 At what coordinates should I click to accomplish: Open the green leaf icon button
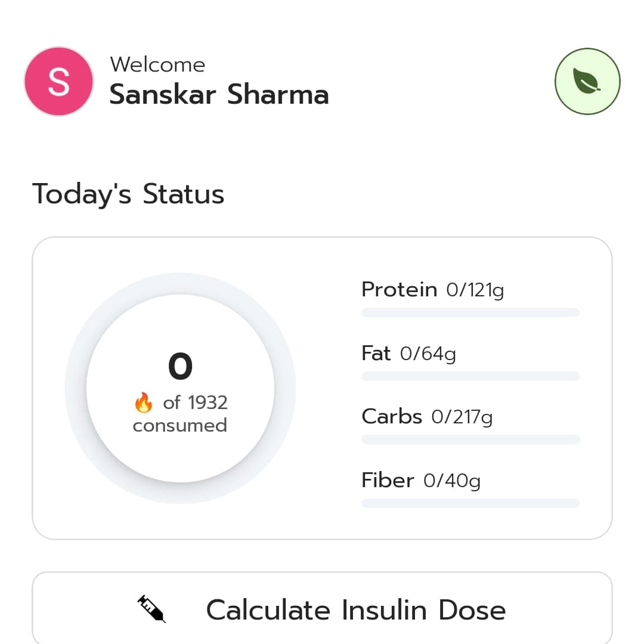587,81
